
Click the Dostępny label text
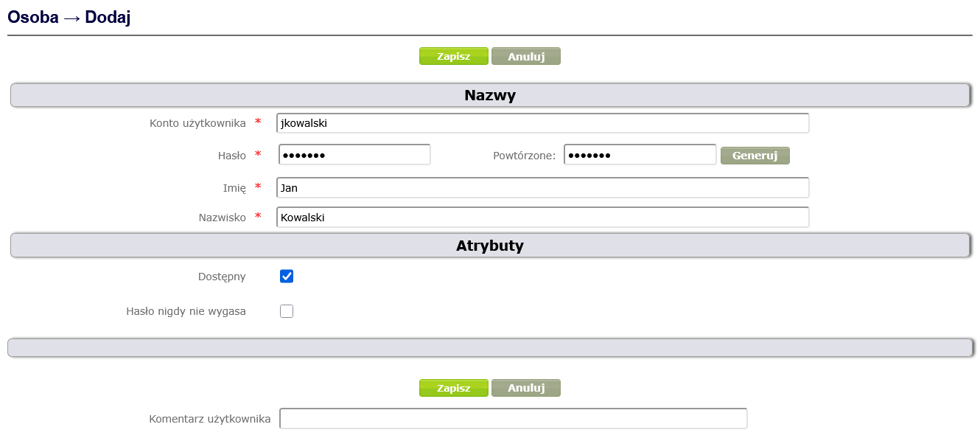(x=222, y=277)
